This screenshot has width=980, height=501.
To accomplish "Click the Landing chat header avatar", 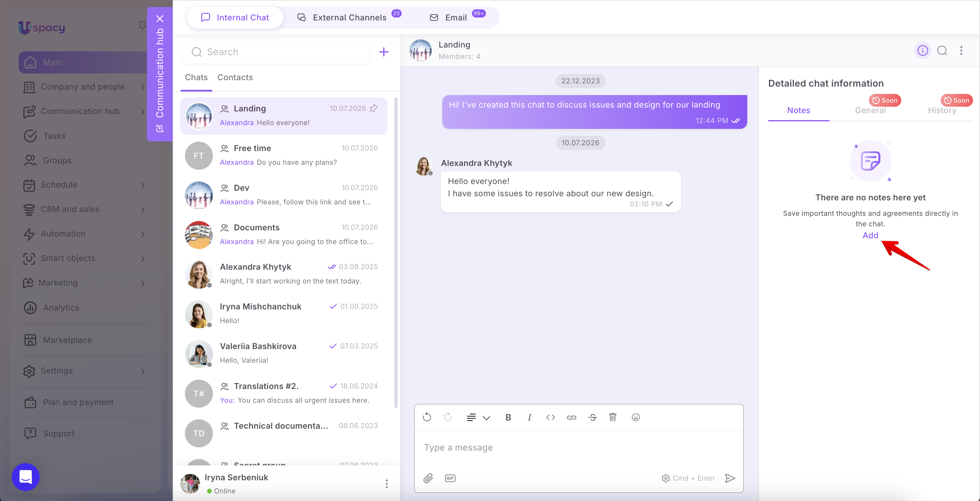I will click(x=420, y=50).
